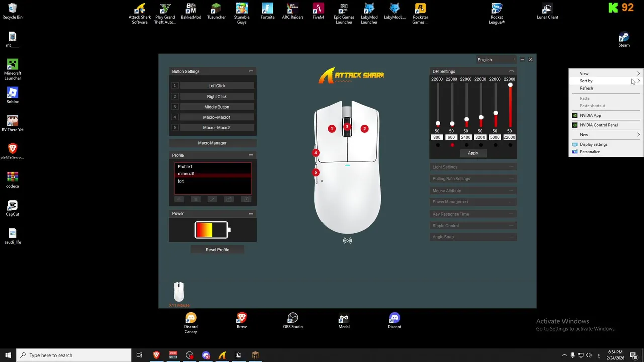
Task: Open the Steam desktop icon
Action: point(624,40)
